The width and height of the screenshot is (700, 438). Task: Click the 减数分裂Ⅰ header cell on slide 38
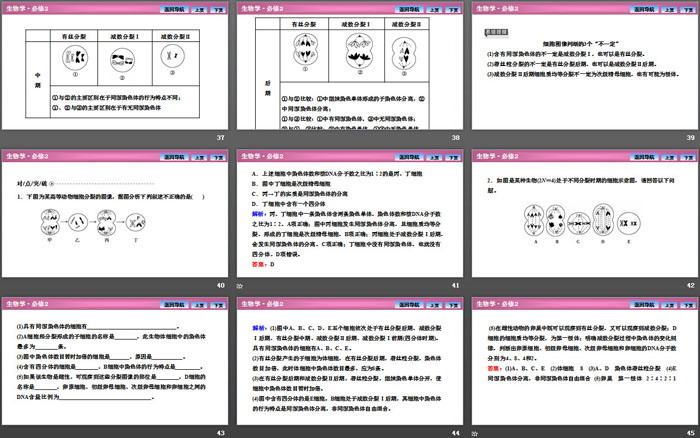tap(356, 24)
